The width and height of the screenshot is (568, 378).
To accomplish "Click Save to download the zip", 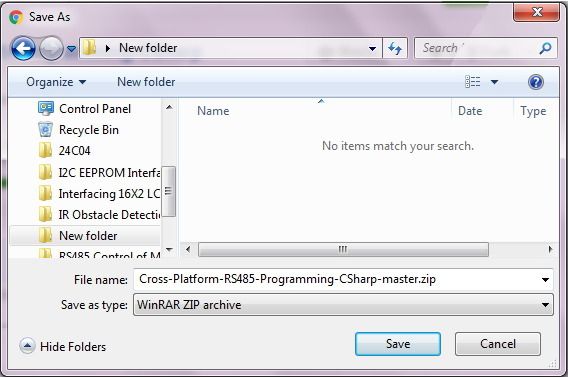I will coord(398,344).
